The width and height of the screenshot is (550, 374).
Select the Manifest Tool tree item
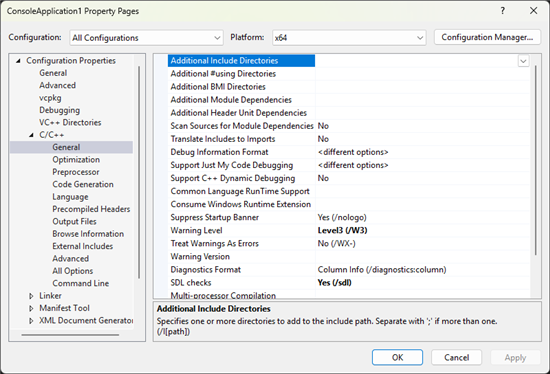(64, 308)
